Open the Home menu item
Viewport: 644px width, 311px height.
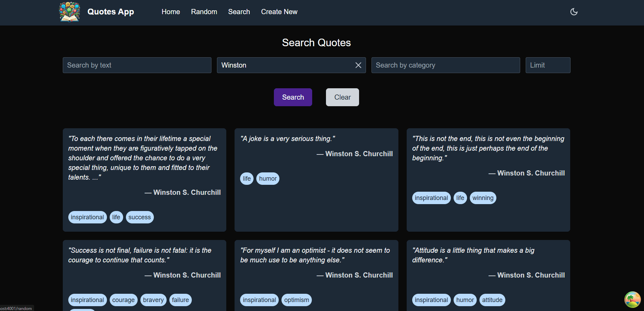pyautogui.click(x=171, y=12)
